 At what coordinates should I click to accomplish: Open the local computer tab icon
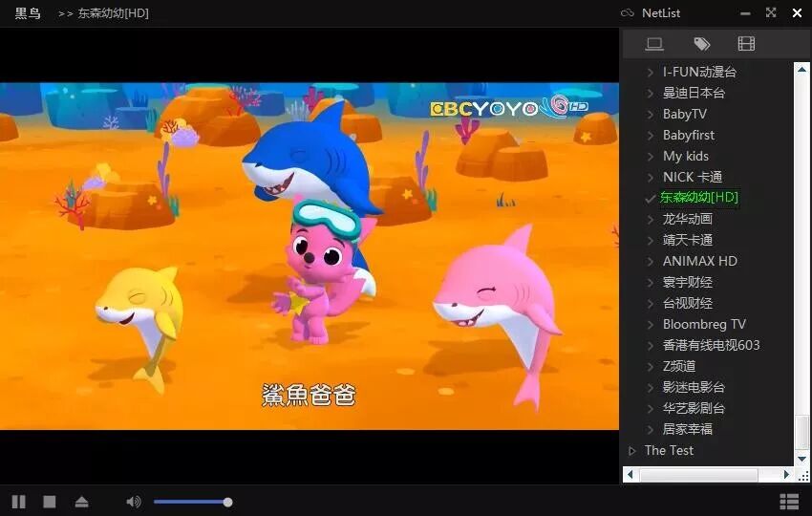[654, 44]
